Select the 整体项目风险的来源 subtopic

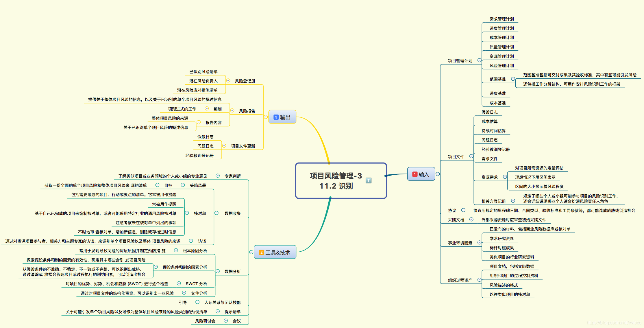click(170, 118)
